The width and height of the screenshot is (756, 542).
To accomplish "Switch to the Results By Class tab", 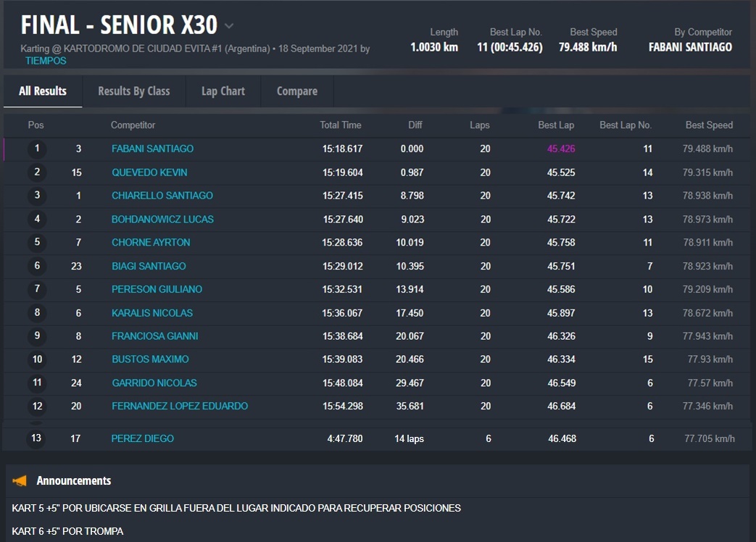I will (x=133, y=91).
